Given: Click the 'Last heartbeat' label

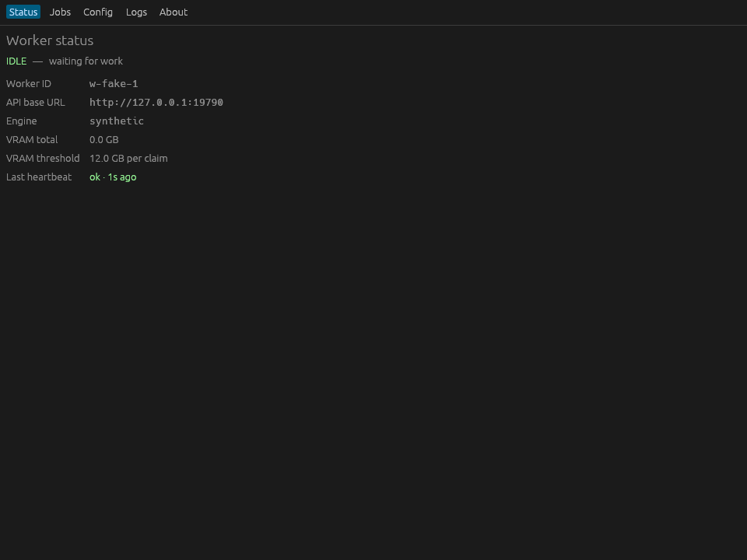Looking at the screenshot, I should tap(39, 177).
